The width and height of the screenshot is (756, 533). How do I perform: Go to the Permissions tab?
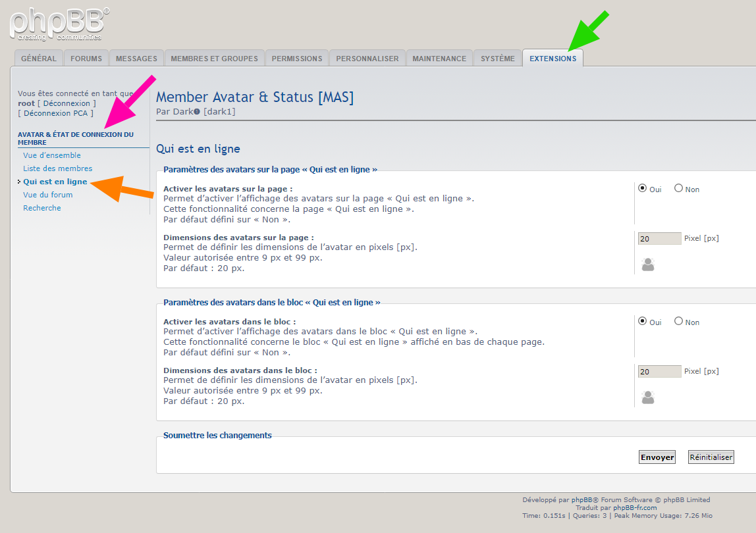tap(297, 59)
